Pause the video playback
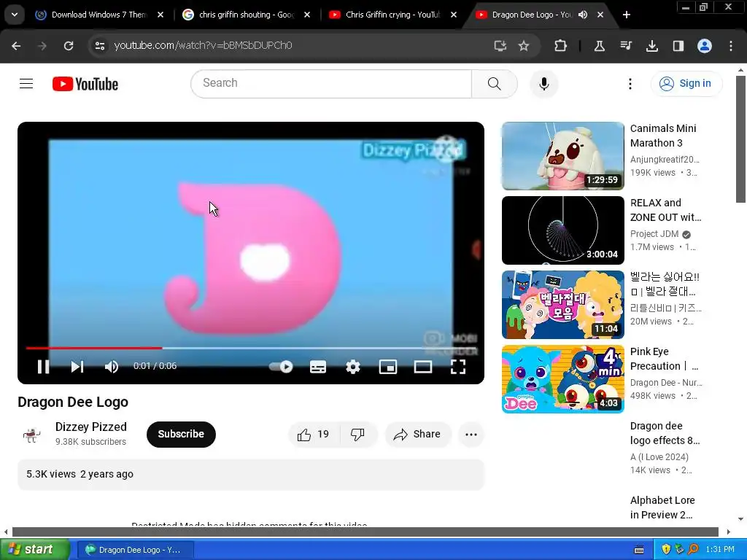747x560 pixels. coord(43,367)
